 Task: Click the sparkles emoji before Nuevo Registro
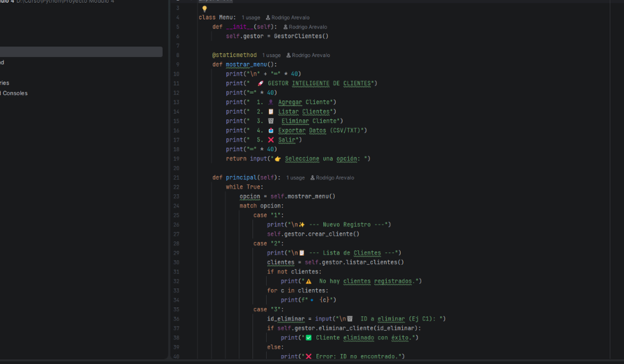tap(302, 225)
